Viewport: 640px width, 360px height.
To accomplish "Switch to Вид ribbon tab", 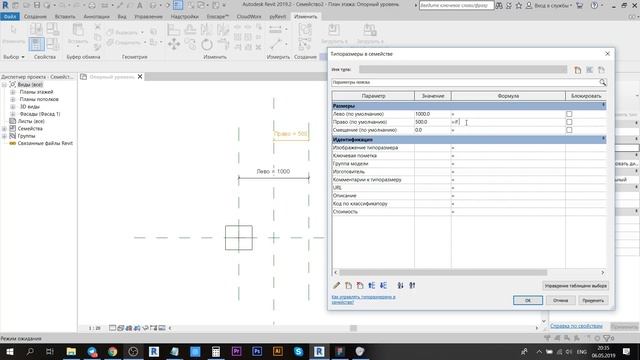I will 122,16.
